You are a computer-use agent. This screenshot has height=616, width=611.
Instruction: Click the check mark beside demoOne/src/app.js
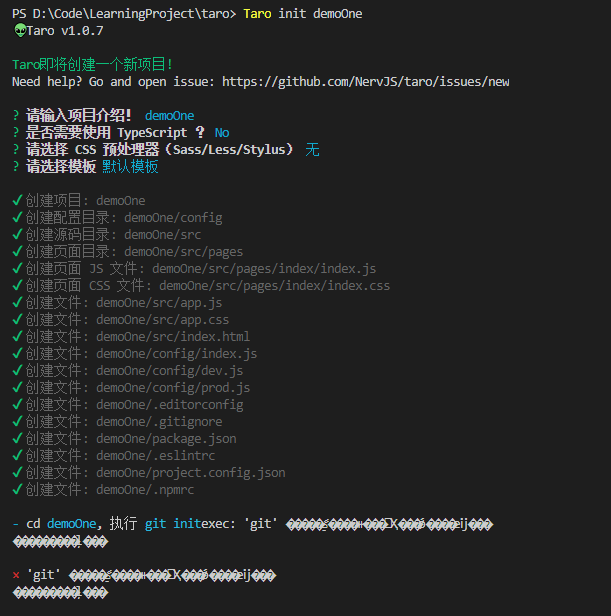17,302
